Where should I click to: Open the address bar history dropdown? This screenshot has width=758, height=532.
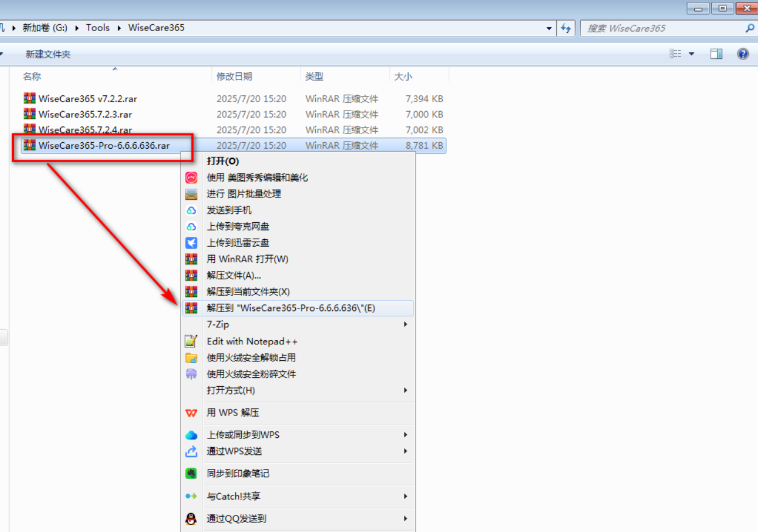[550, 28]
